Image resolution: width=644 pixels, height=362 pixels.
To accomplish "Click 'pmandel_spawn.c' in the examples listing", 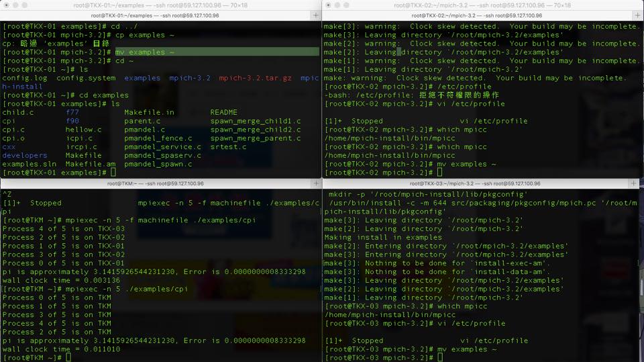I will (158, 164).
